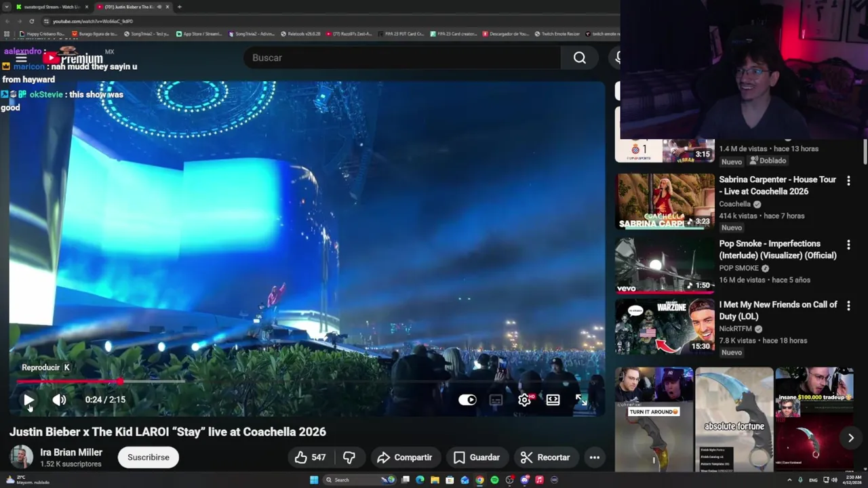Open the Ira Brian Miller channel name

(x=71, y=452)
